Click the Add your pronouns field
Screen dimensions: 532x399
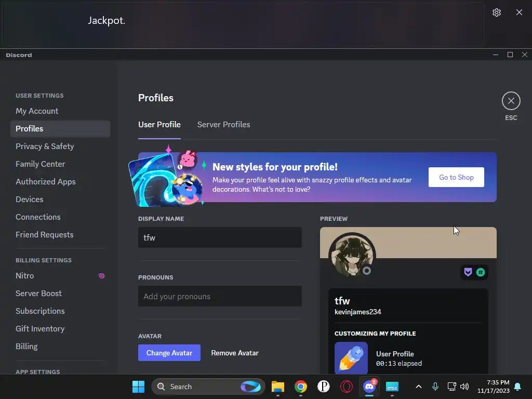(220, 296)
